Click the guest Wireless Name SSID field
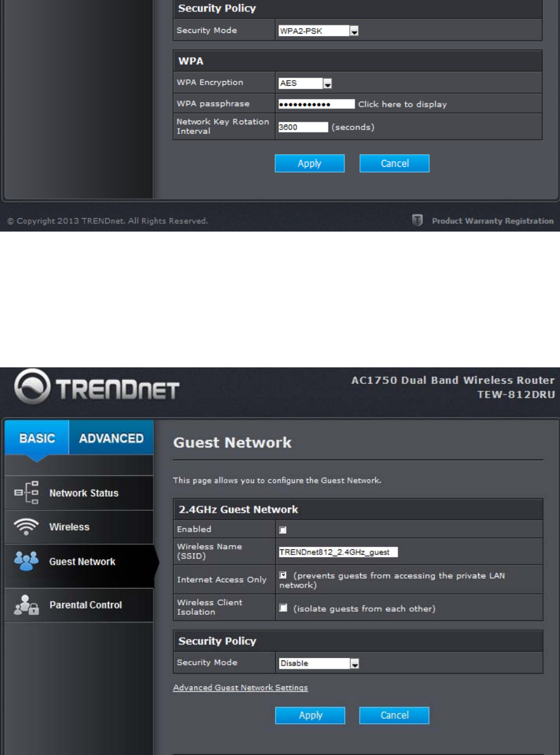Image resolution: width=560 pixels, height=755 pixels. tap(338, 552)
